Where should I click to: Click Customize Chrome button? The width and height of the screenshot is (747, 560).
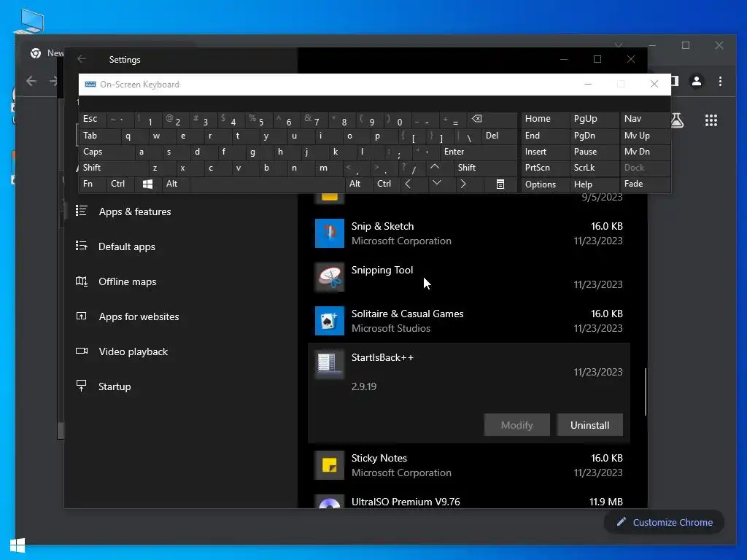click(665, 522)
